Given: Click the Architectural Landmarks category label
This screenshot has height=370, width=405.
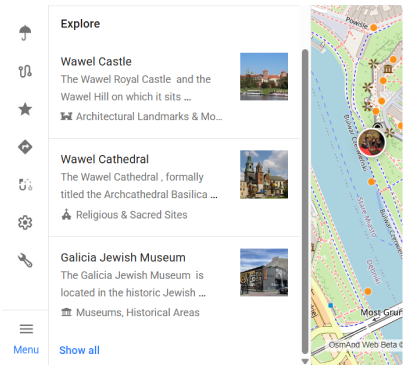Looking at the screenshot, I should point(149,117).
